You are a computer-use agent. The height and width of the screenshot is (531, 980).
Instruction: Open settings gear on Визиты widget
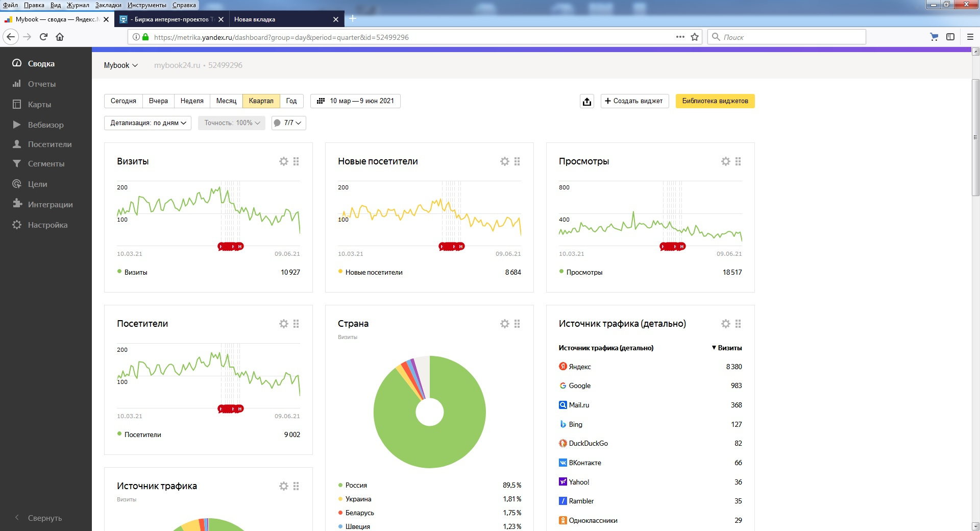click(284, 161)
